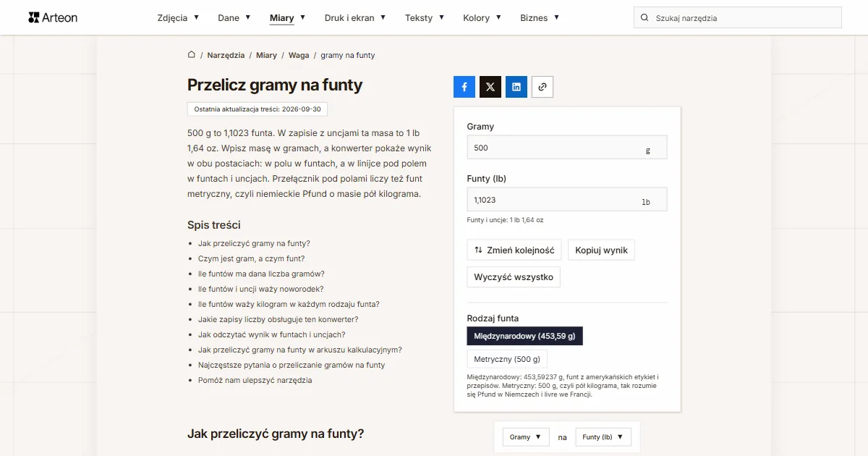Go to the home breadcrumb icon

click(x=192, y=55)
